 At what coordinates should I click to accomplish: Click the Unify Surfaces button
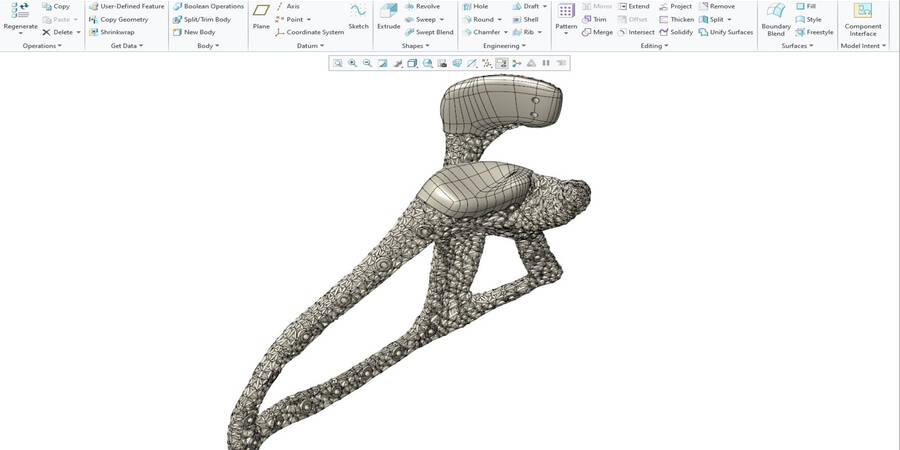pos(726,32)
